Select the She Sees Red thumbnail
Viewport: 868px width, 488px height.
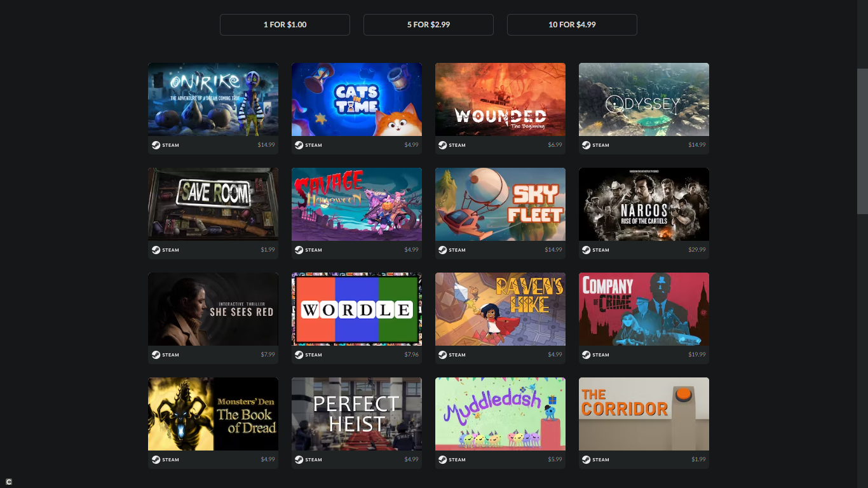213,309
